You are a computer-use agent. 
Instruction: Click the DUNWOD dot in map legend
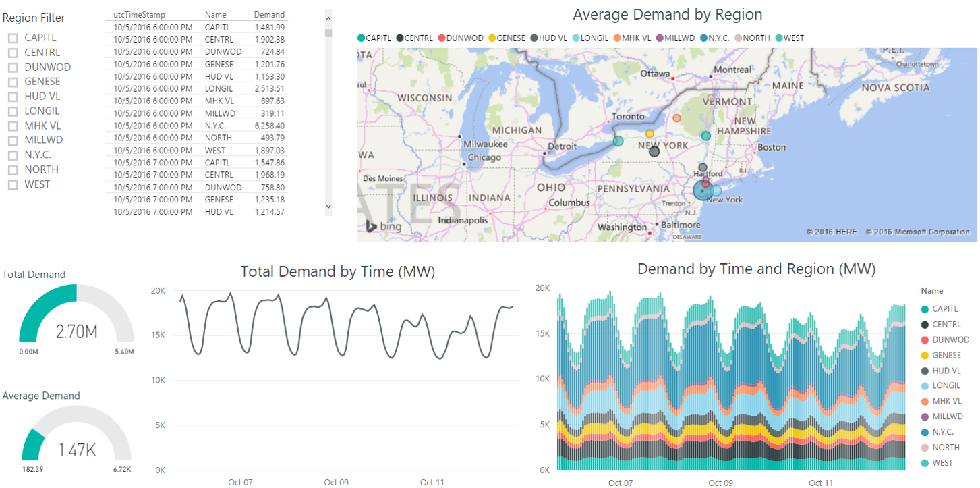(x=442, y=38)
